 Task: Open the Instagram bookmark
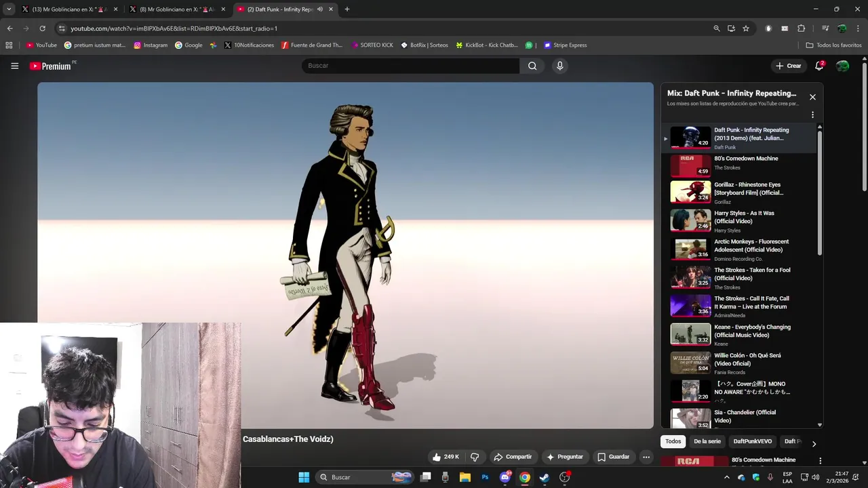click(x=151, y=45)
